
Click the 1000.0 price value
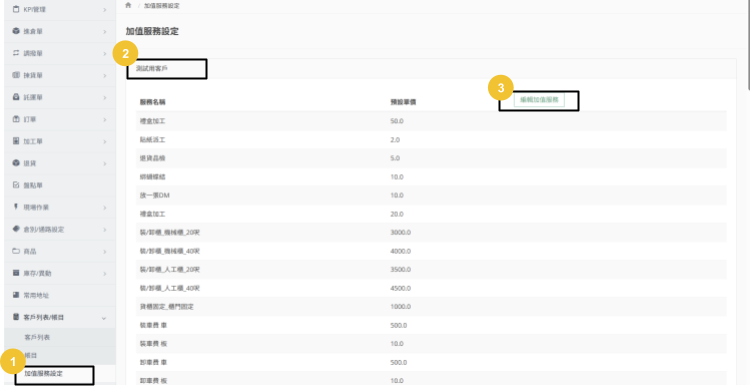(400, 307)
